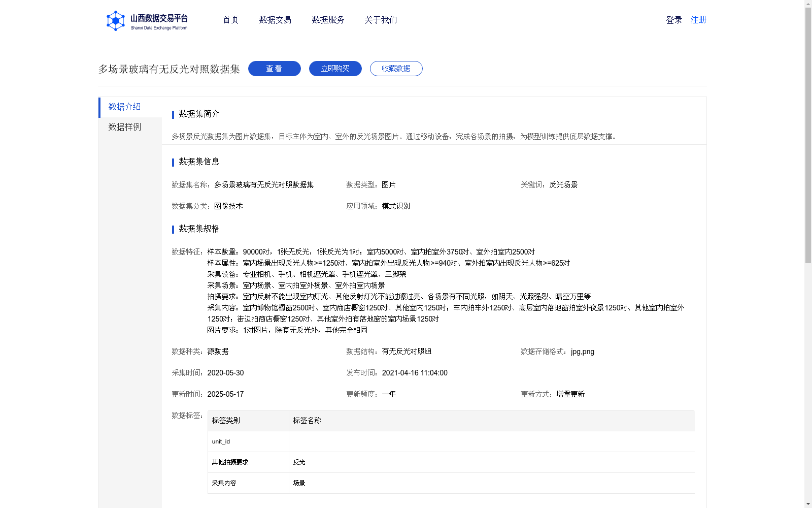Click the 收藏数据 button
Screen dimensions: 812x508
[396, 69]
